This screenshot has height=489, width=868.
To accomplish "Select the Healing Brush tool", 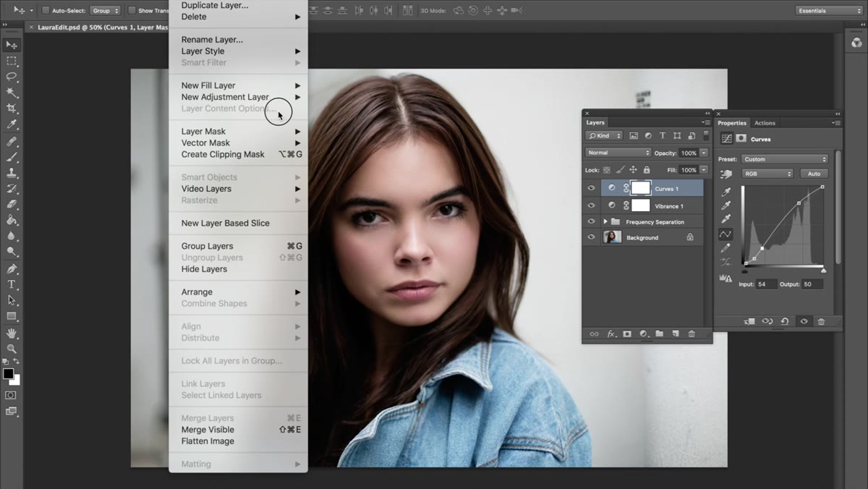I will click(x=12, y=141).
